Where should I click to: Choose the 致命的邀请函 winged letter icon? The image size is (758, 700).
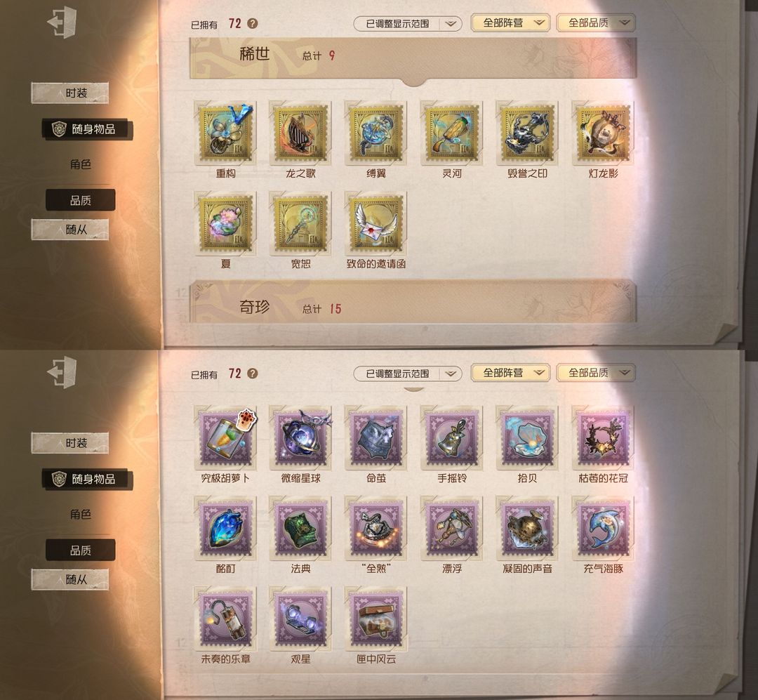376,224
